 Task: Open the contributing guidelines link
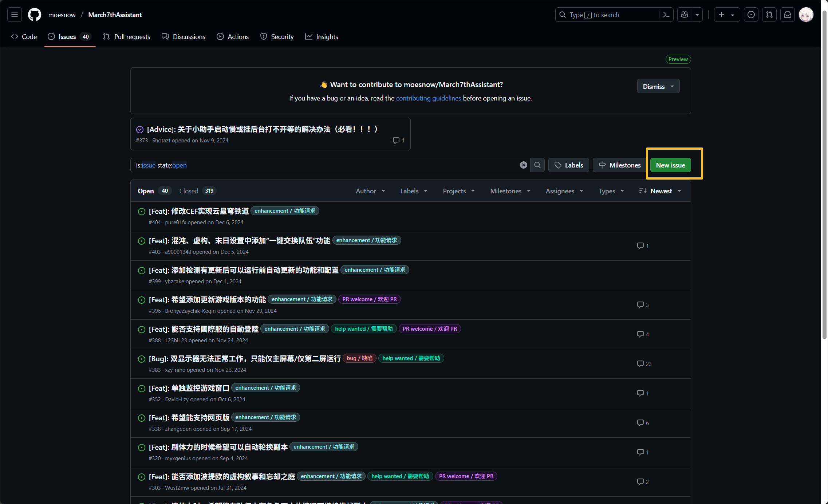click(x=428, y=98)
